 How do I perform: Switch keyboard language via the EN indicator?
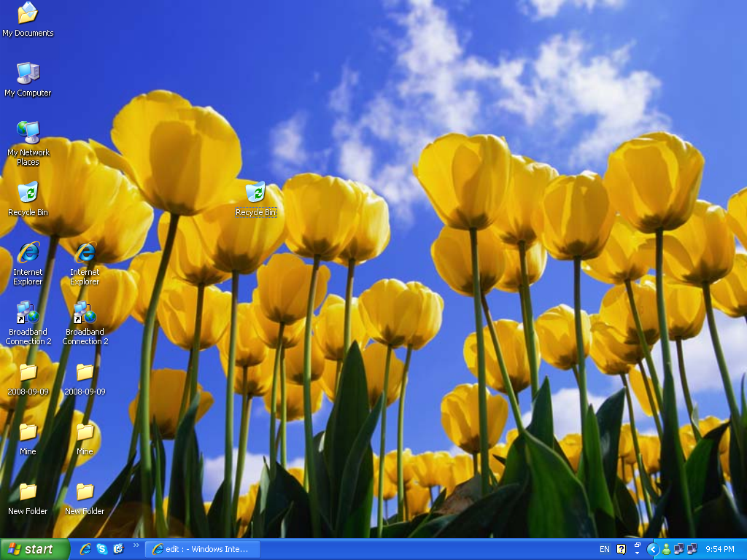point(603,549)
